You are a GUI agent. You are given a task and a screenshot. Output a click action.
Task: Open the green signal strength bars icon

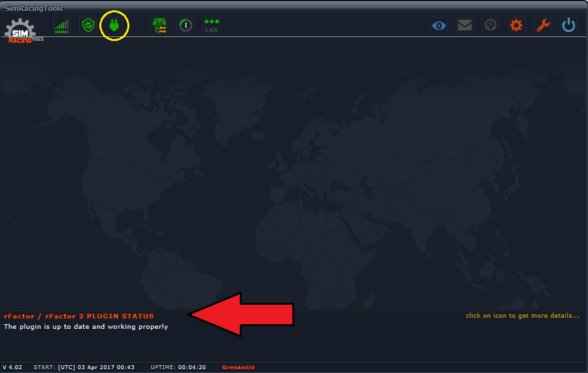62,26
